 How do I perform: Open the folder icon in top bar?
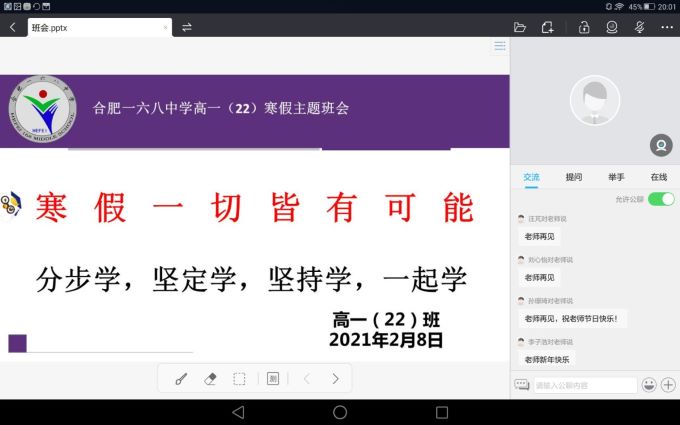coord(519,27)
